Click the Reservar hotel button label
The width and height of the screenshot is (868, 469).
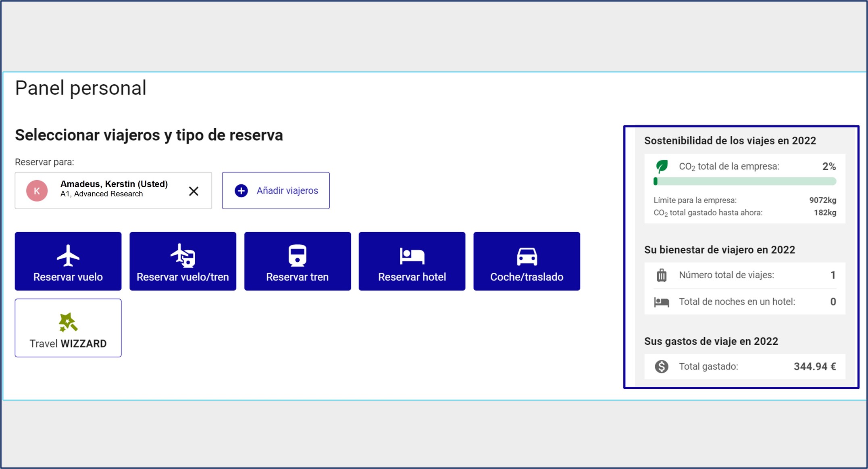pyautogui.click(x=412, y=277)
